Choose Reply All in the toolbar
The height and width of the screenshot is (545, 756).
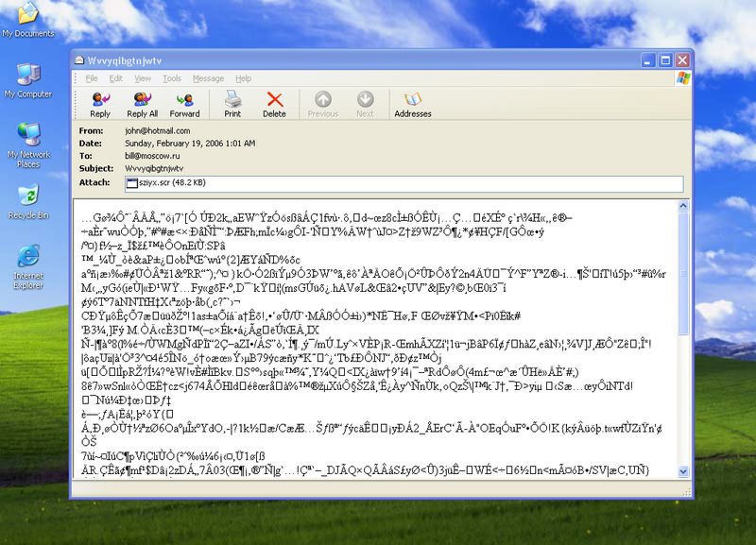click(x=143, y=105)
